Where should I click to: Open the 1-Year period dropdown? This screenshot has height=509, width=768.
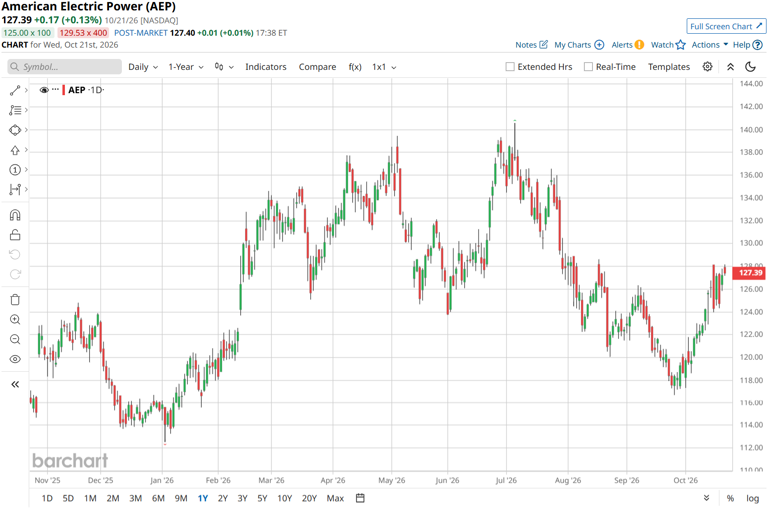coord(186,67)
